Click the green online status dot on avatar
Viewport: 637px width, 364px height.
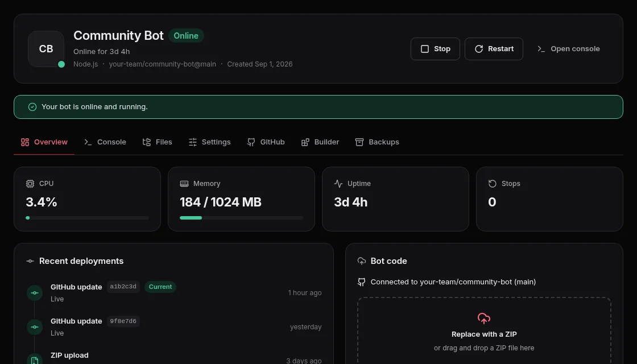pos(61,64)
